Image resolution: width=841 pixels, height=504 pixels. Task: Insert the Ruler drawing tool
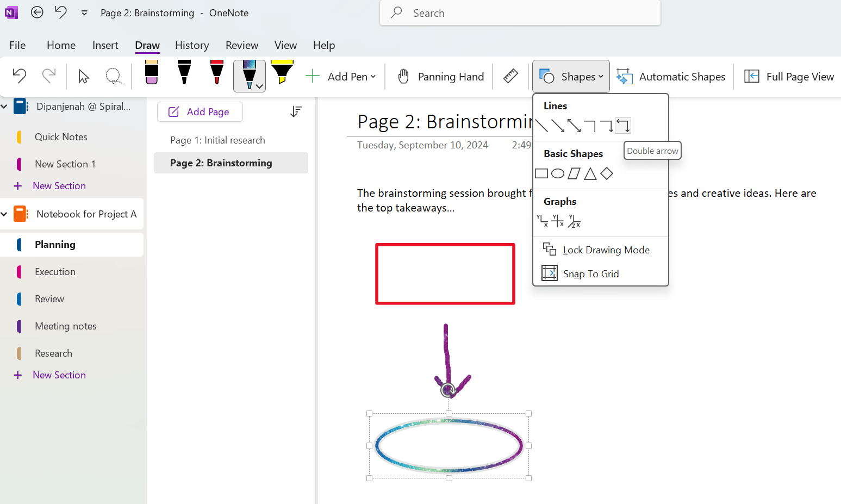click(510, 76)
